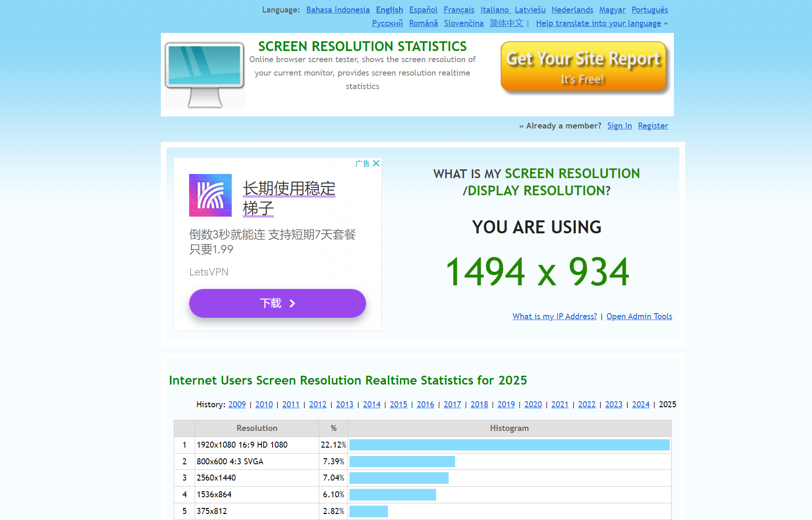This screenshot has height=520, width=812.
Task: Close the LetsVPN advertisement
Action: coord(376,163)
